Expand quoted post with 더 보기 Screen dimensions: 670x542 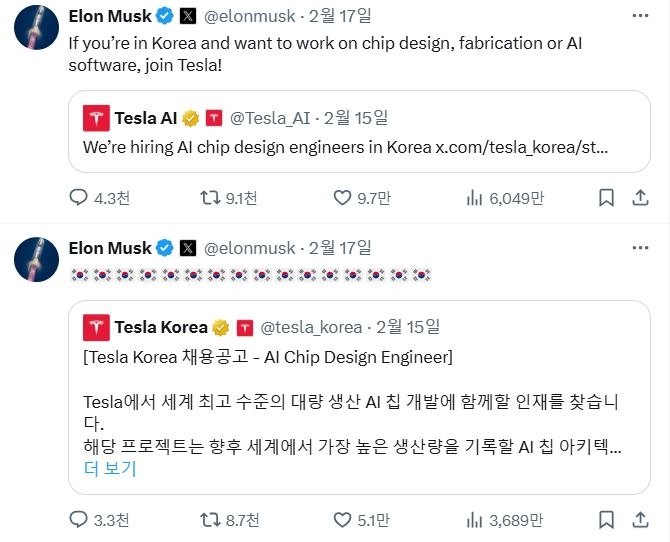pos(109,468)
